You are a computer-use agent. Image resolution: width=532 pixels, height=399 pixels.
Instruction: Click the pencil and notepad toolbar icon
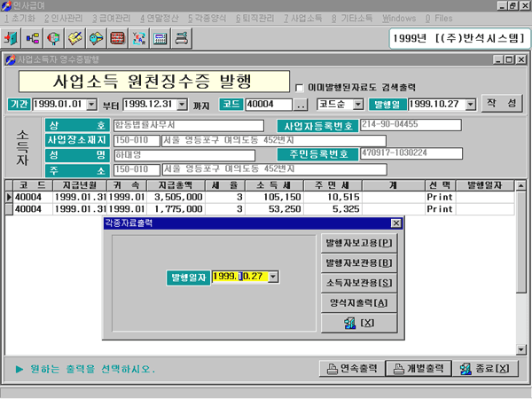[x=75, y=39]
